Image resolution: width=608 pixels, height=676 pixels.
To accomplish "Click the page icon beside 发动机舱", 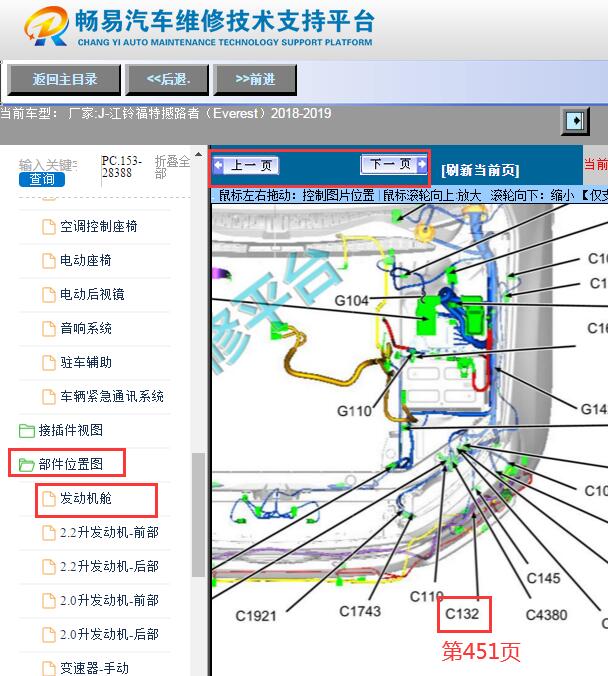I will pos(49,498).
